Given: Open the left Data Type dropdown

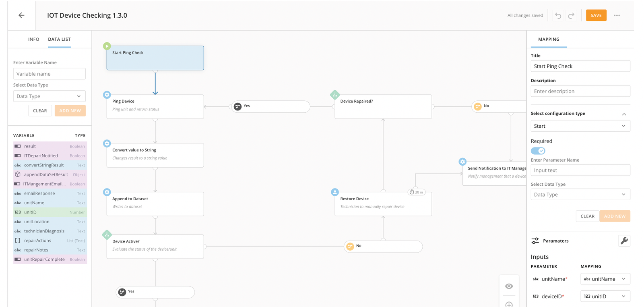Looking at the screenshot, I should [x=49, y=96].
